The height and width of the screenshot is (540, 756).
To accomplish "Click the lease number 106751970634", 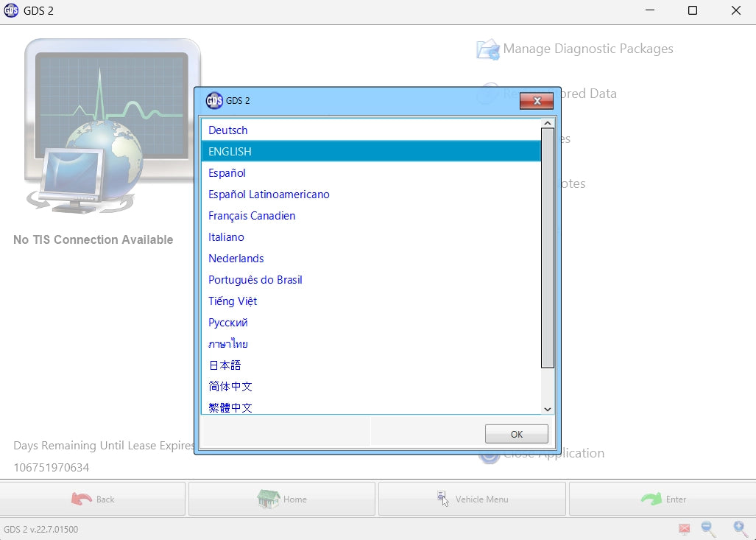I will point(51,467).
